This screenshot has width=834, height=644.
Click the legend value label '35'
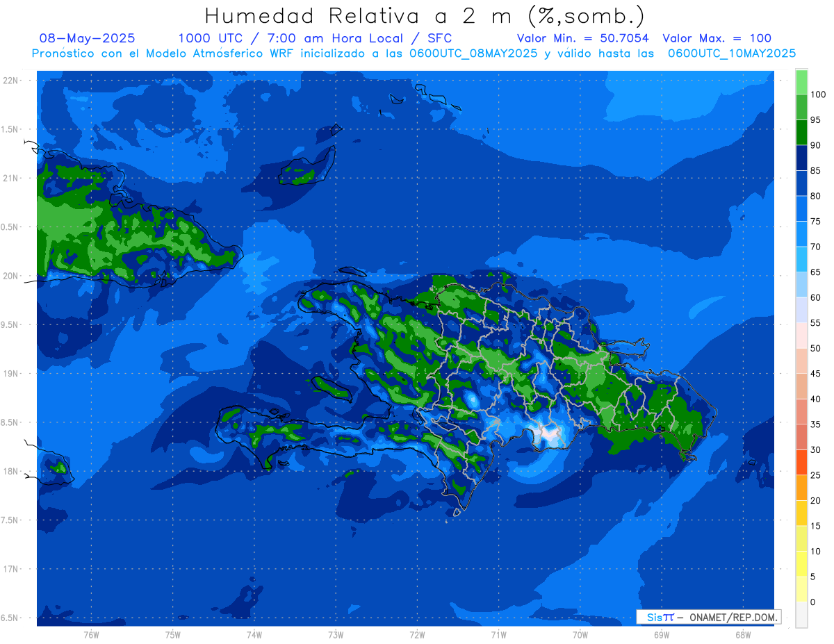815,424
